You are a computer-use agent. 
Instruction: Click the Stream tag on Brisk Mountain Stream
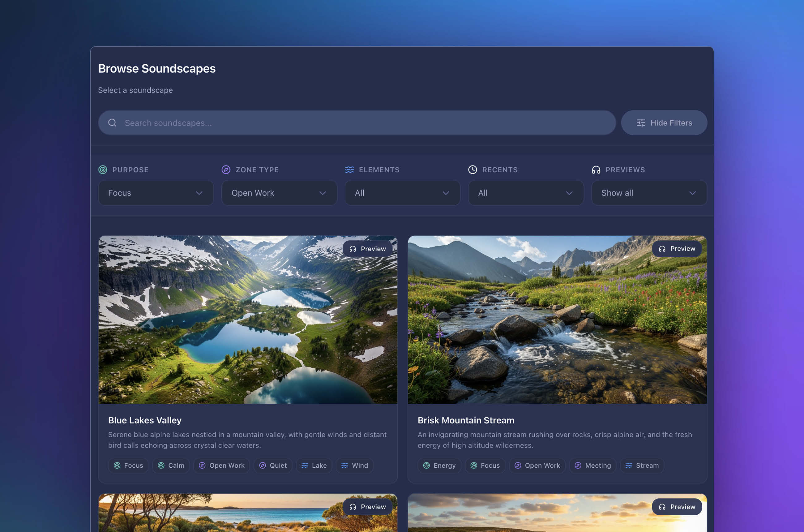point(642,465)
